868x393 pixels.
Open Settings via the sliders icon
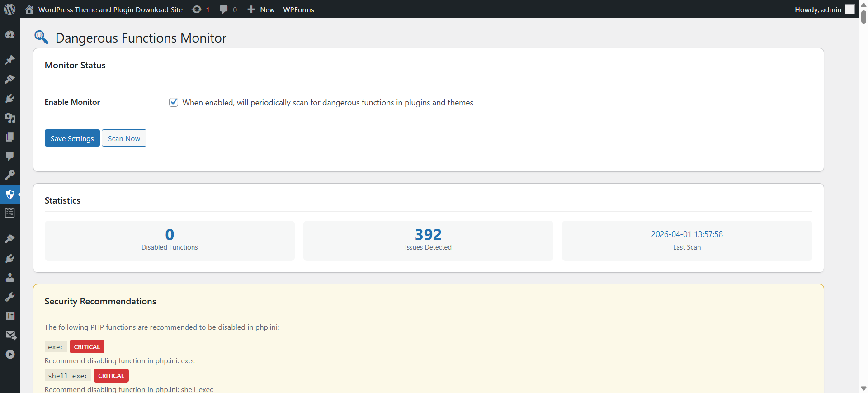pyautogui.click(x=10, y=316)
